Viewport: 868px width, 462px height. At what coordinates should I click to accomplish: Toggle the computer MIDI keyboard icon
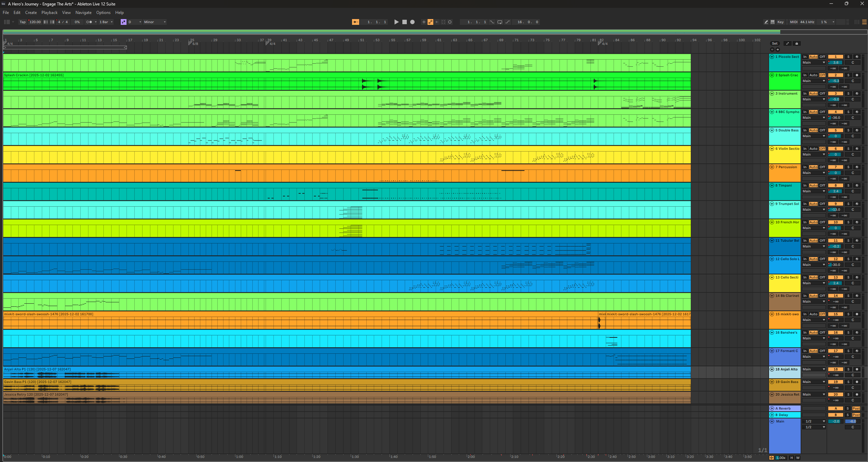[772, 22]
